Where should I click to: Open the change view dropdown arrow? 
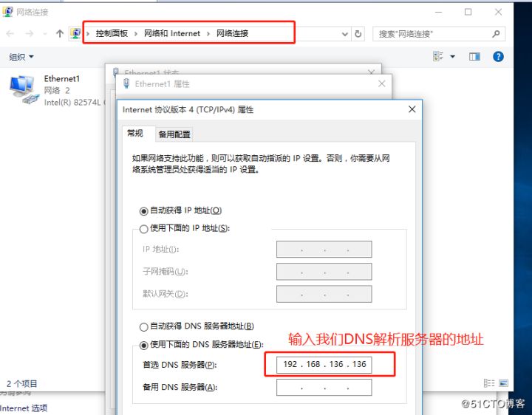tap(453, 57)
